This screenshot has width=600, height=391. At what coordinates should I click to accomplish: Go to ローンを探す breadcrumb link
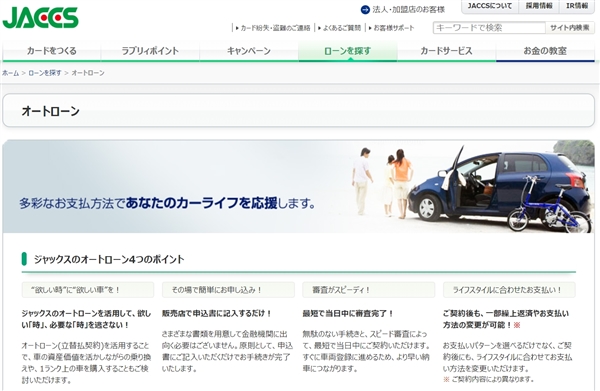click(45, 73)
